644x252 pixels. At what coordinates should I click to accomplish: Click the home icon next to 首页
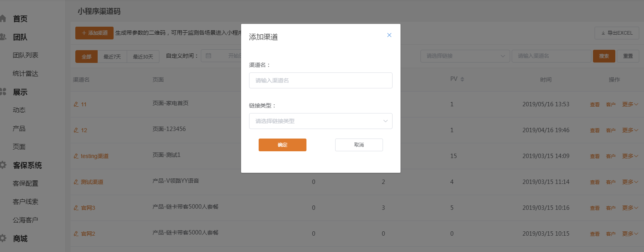(x=3, y=18)
